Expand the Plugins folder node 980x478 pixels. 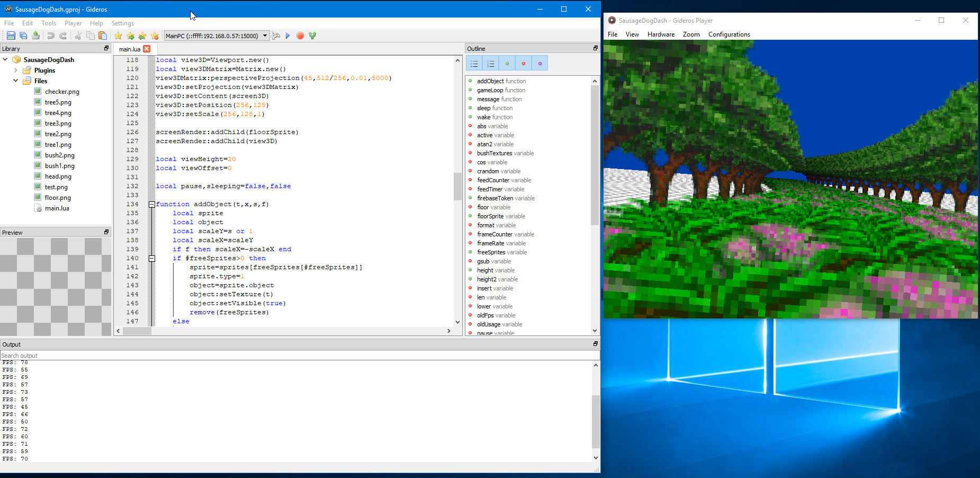[x=15, y=70]
